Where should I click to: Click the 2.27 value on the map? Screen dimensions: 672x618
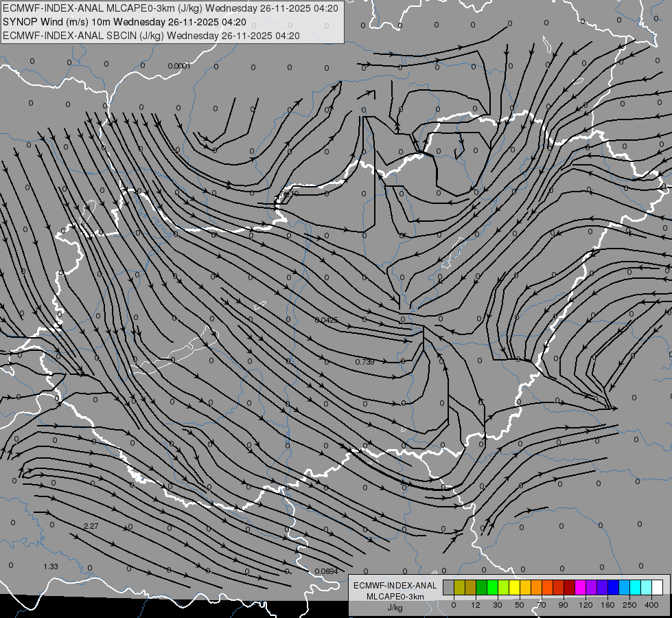(91, 526)
